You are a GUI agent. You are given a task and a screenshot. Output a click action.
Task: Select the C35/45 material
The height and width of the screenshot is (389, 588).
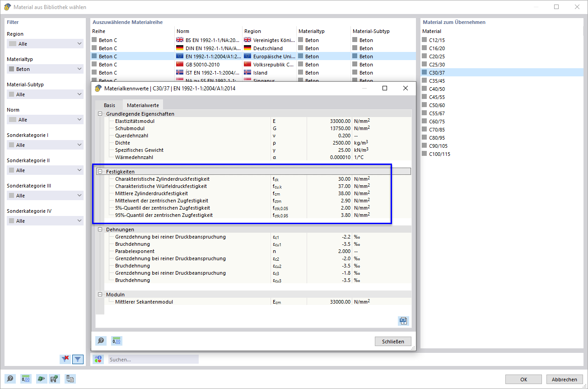click(502, 80)
